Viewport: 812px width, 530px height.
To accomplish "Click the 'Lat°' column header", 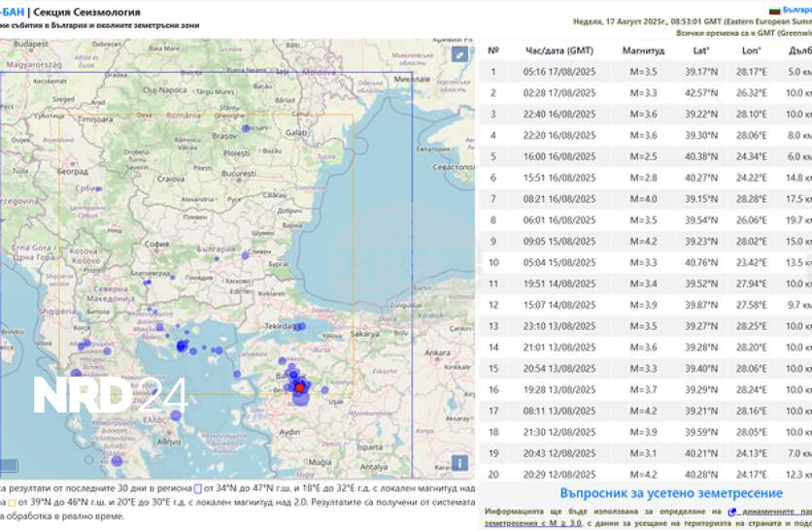I will pyautogui.click(x=700, y=50).
